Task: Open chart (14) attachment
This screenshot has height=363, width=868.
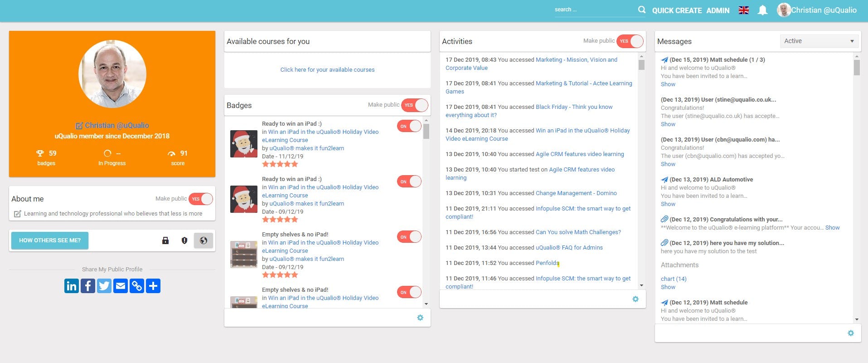Action: click(x=674, y=279)
